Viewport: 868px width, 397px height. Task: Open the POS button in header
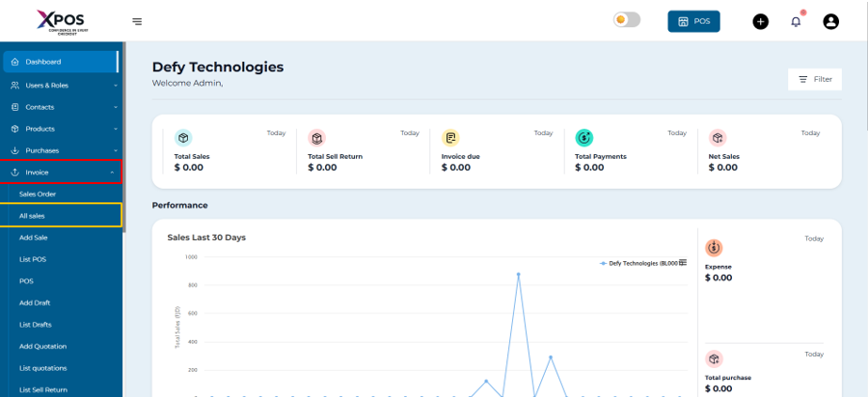[x=693, y=21]
